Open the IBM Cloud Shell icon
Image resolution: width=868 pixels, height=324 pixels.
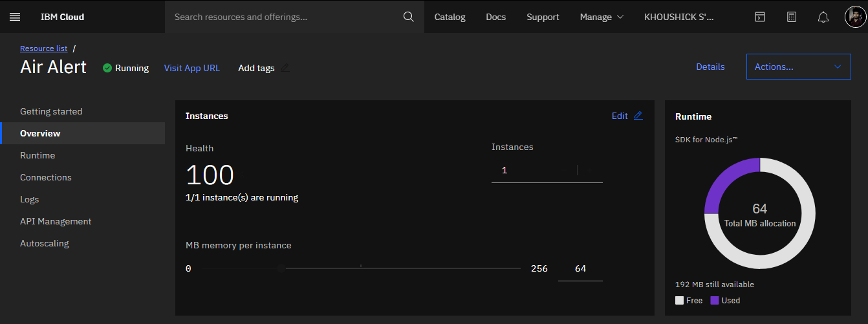[760, 17]
